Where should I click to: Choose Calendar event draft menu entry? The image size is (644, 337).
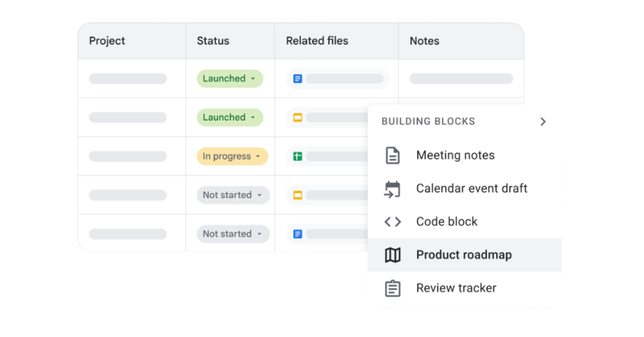pos(472,189)
